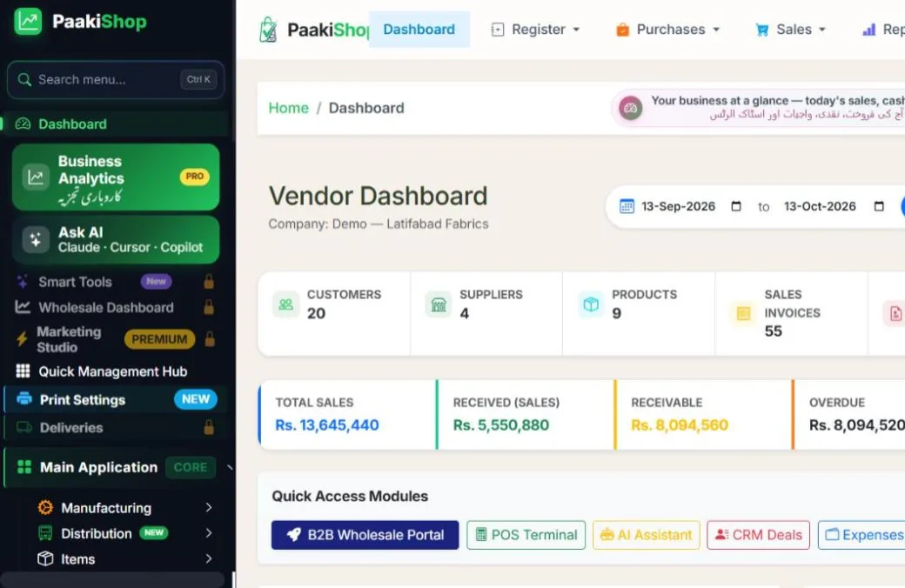This screenshot has height=588, width=905.
Task: Click the Search menu input field
Action: click(116, 80)
